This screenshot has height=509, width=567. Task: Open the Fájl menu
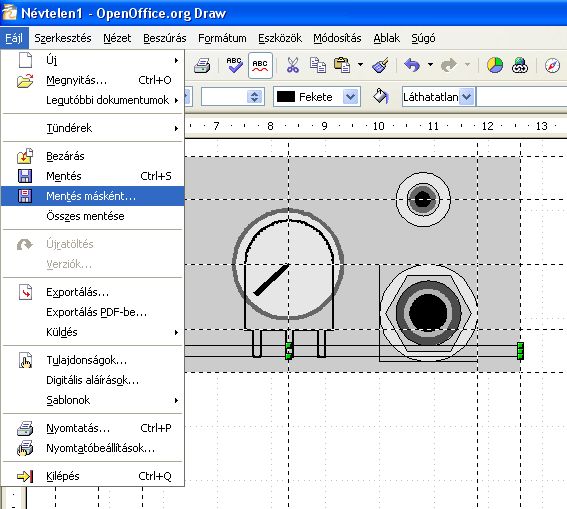point(14,38)
